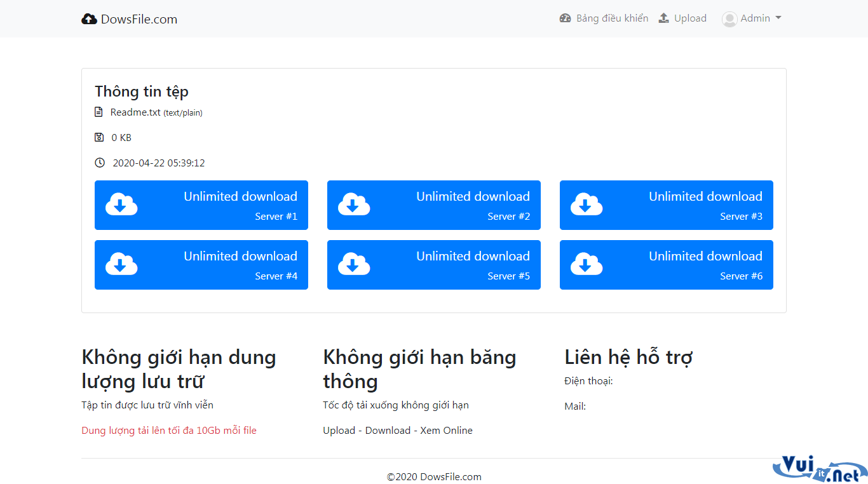The width and height of the screenshot is (868, 484).
Task: Download from Unlimited download Server #6 button
Action: [667, 264]
